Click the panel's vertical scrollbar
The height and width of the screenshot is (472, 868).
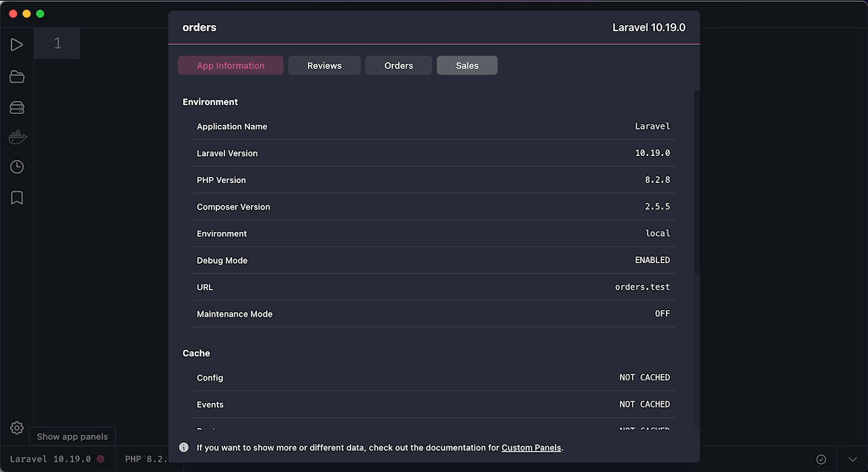[x=696, y=182]
